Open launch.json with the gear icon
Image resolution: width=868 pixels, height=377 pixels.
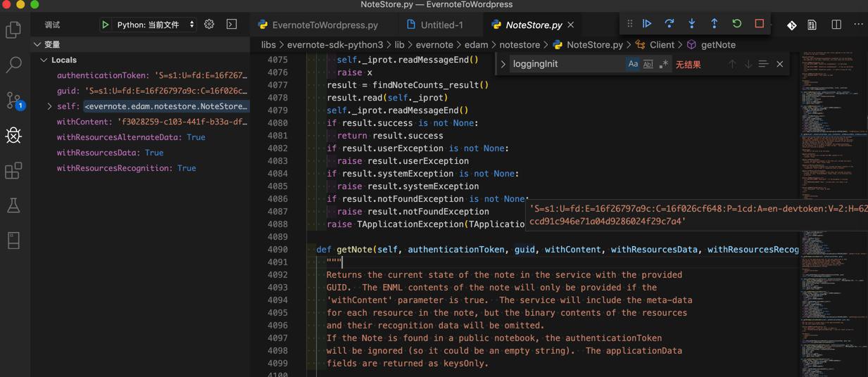point(209,25)
